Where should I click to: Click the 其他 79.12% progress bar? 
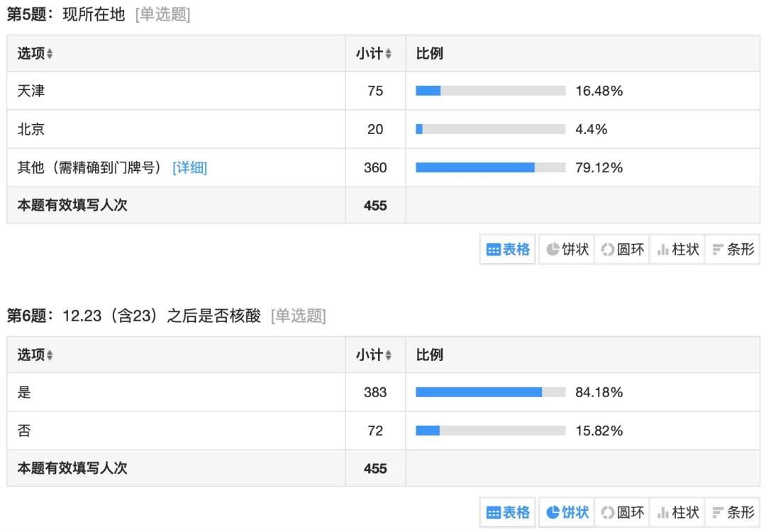click(x=490, y=168)
